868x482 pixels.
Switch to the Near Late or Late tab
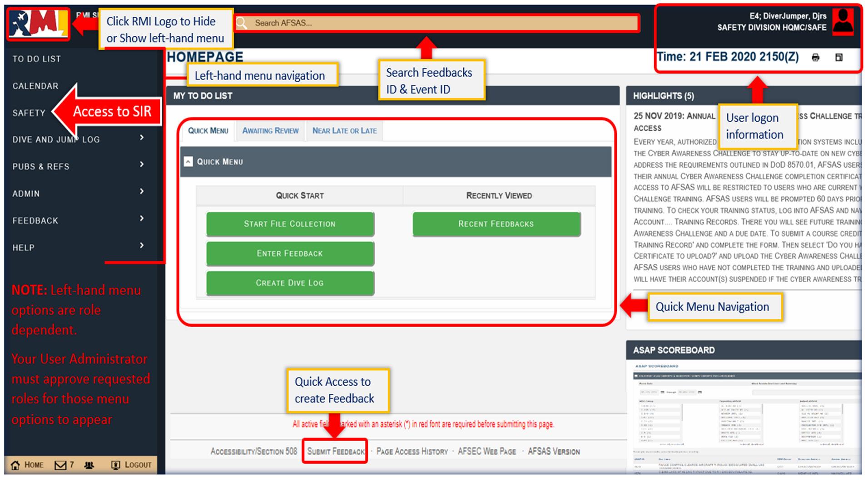coord(344,131)
